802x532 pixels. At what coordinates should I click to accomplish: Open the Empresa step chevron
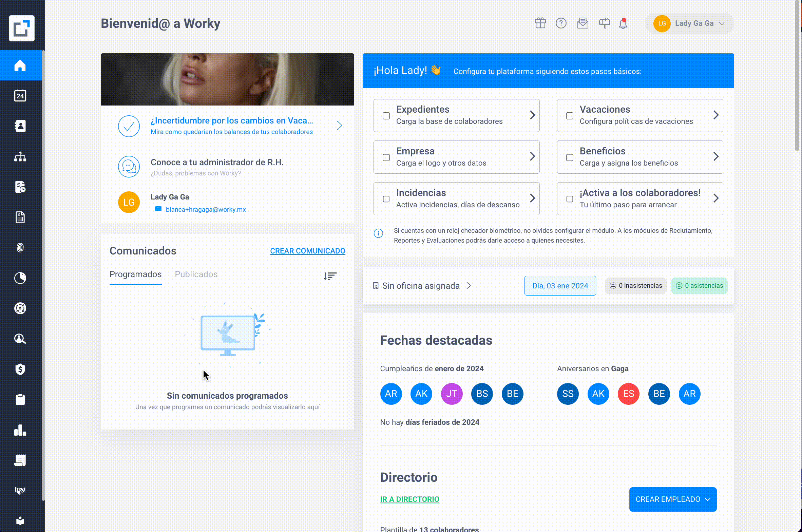tap(532, 156)
